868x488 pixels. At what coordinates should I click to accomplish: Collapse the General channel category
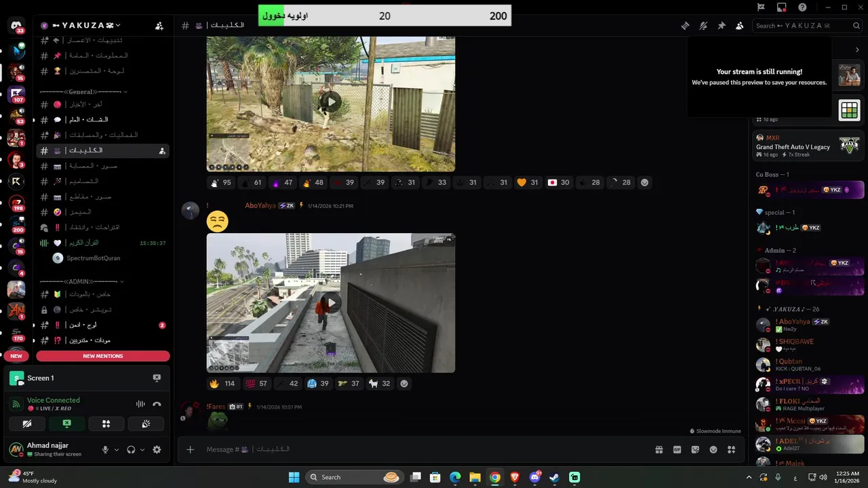click(x=83, y=91)
